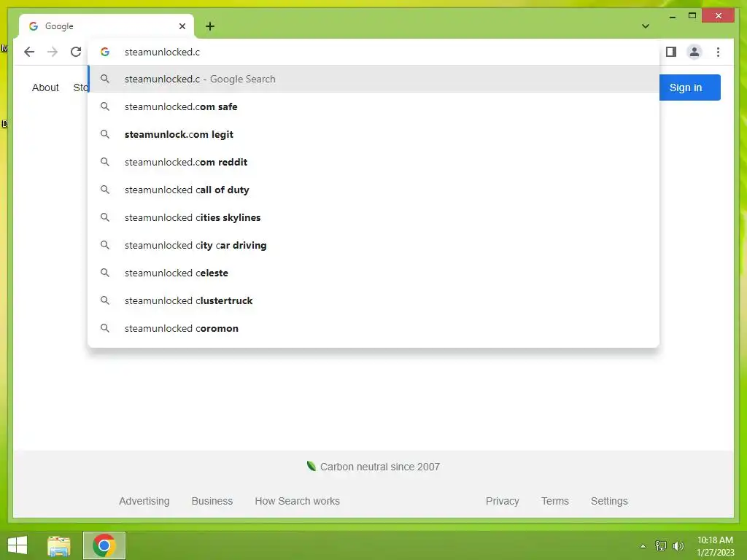Open Chrome's three-dot menu
Screen dimensions: 747x560
tap(718, 52)
